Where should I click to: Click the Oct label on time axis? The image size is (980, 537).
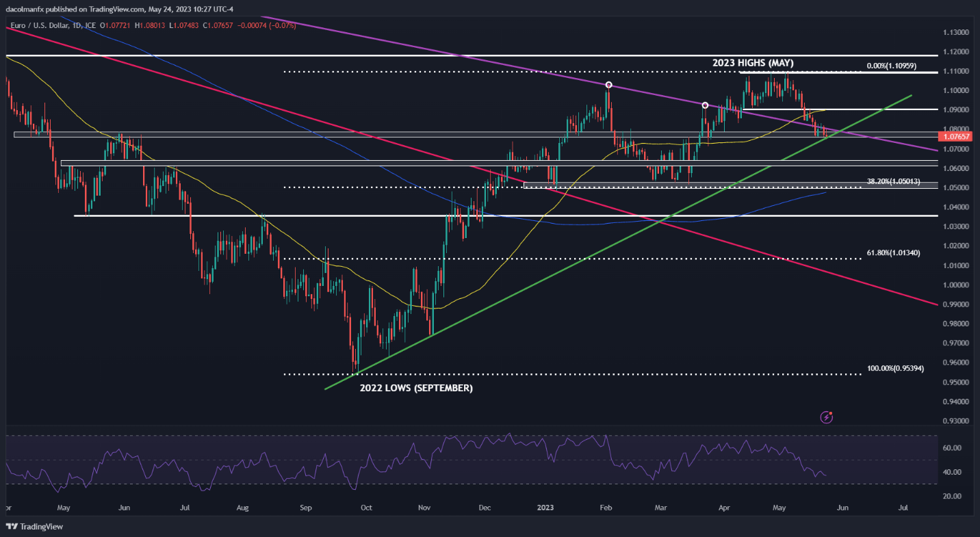tap(366, 508)
